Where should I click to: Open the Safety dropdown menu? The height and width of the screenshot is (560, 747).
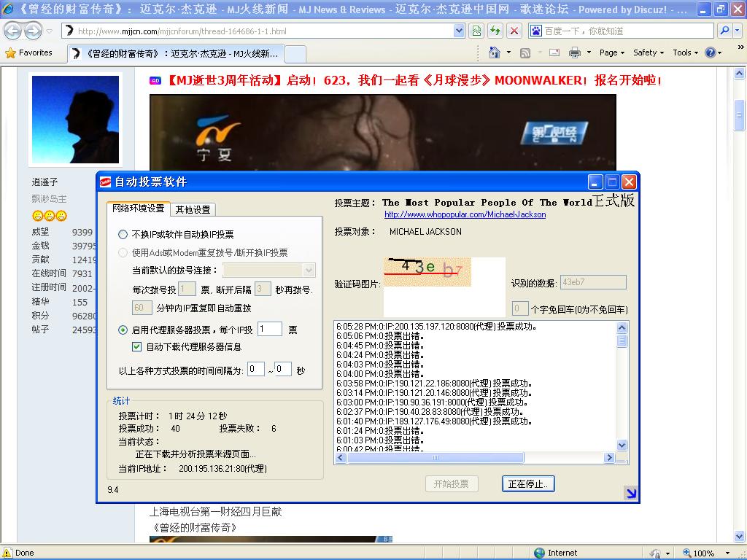click(648, 52)
